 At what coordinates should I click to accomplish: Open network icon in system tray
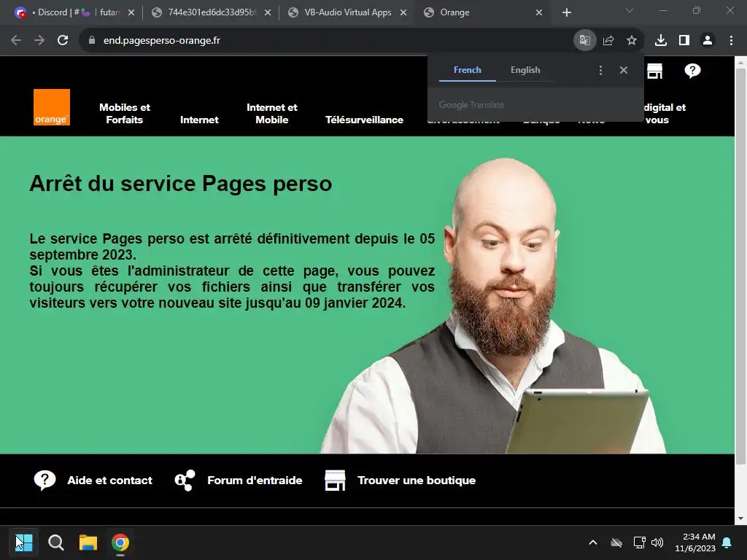click(x=639, y=542)
